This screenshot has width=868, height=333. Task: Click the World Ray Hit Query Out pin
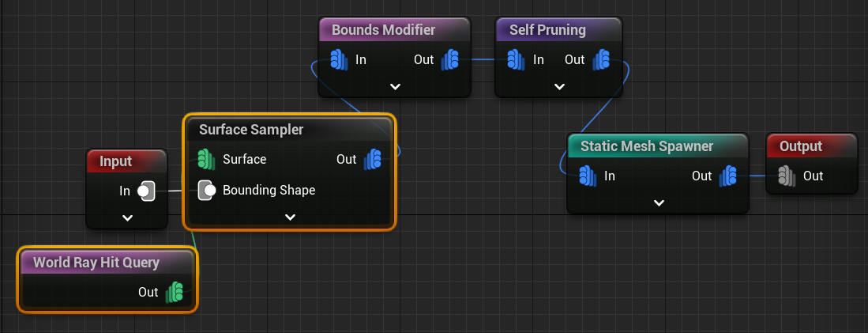pos(174,293)
